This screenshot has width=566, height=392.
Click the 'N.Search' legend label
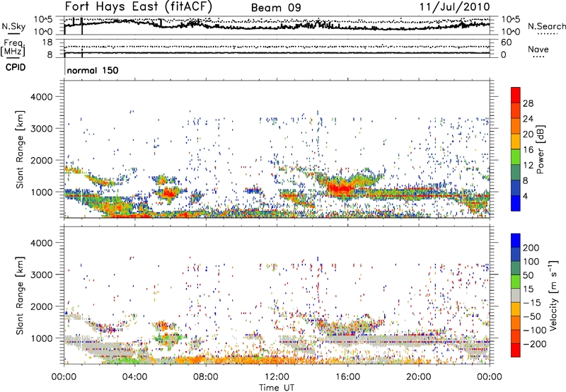coord(546,26)
